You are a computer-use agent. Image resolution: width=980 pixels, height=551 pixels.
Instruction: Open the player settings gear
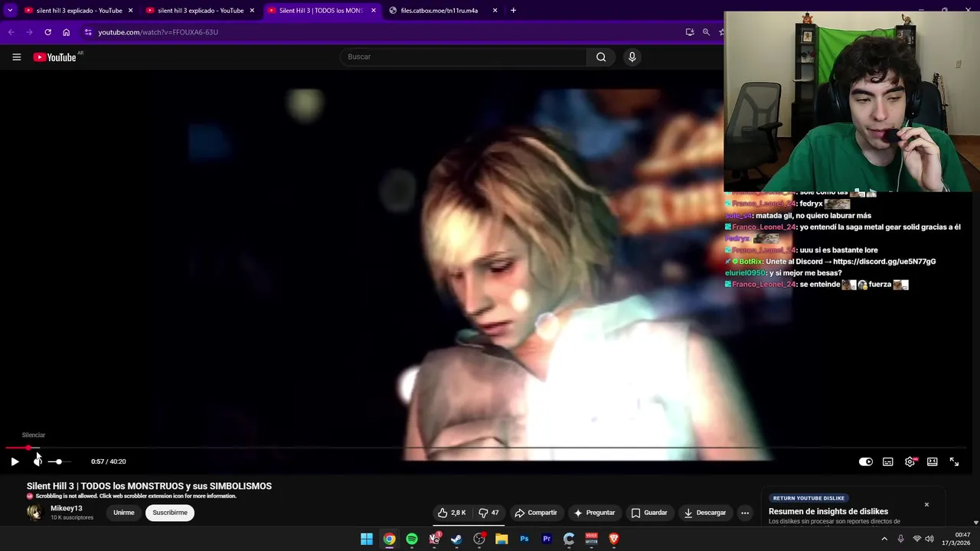[x=910, y=461]
